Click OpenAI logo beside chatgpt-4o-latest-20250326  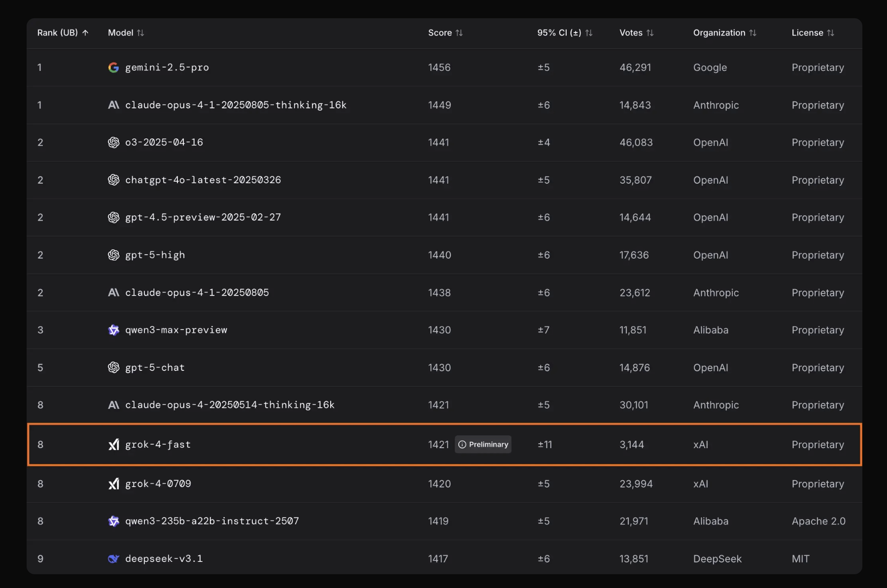tap(113, 180)
